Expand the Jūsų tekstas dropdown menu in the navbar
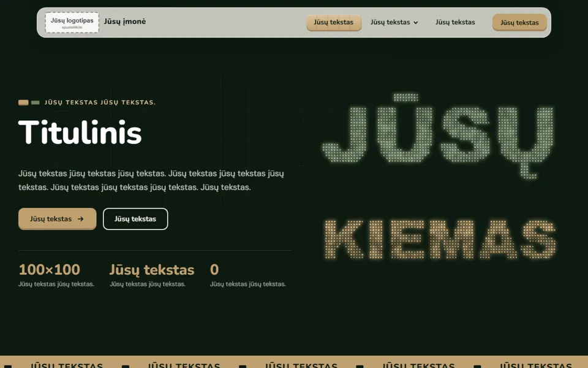This screenshot has height=368, width=588. coord(394,22)
